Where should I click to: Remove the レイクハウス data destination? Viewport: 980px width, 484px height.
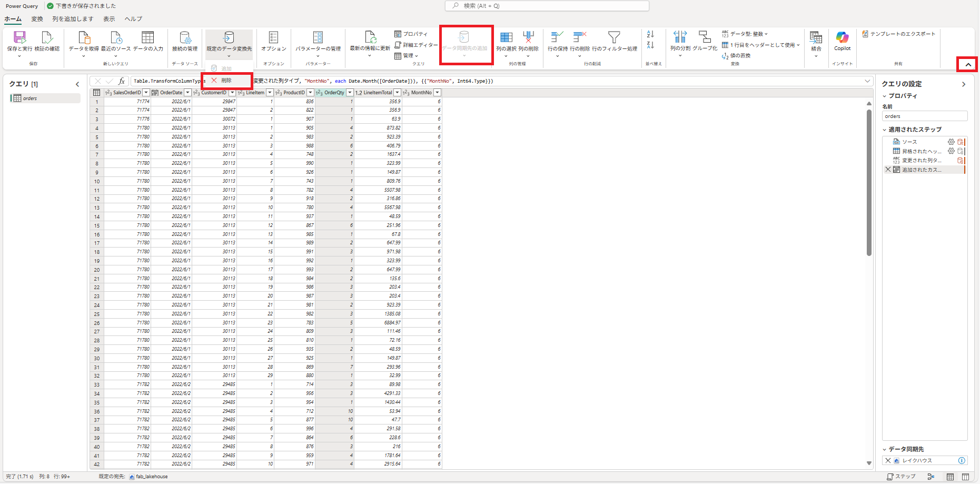point(888,460)
